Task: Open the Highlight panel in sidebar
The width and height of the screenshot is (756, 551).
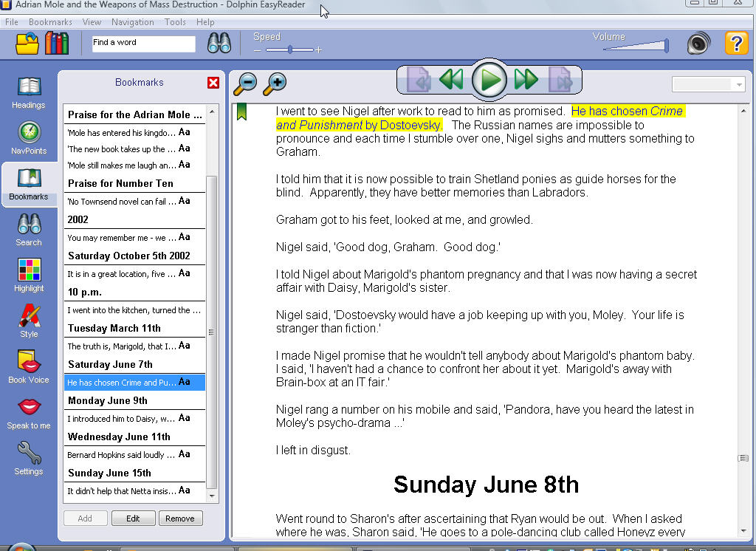Action: coord(29,275)
